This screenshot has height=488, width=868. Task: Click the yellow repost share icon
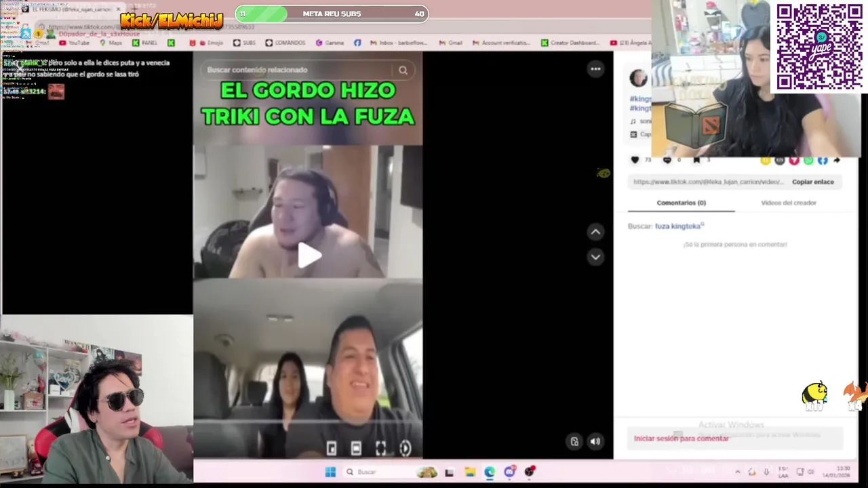click(x=766, y=161)
